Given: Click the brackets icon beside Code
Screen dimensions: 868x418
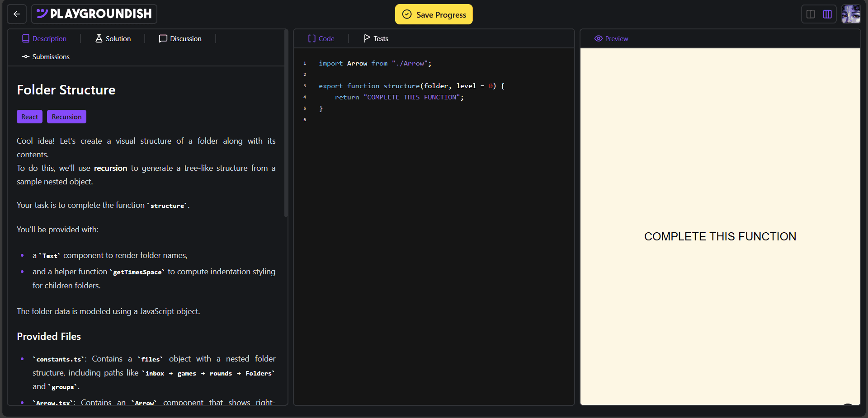Looking at the screenshot, I should point(311,39).
